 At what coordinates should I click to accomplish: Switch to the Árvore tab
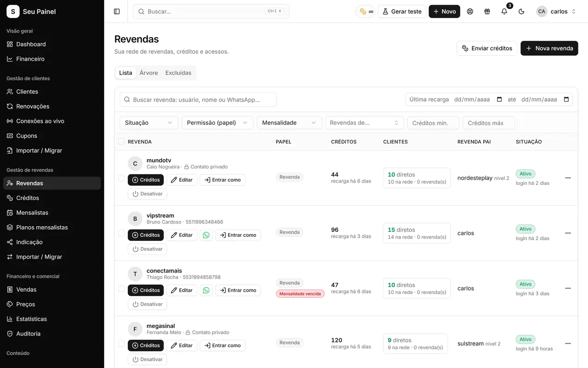click(x=149, y=73)
